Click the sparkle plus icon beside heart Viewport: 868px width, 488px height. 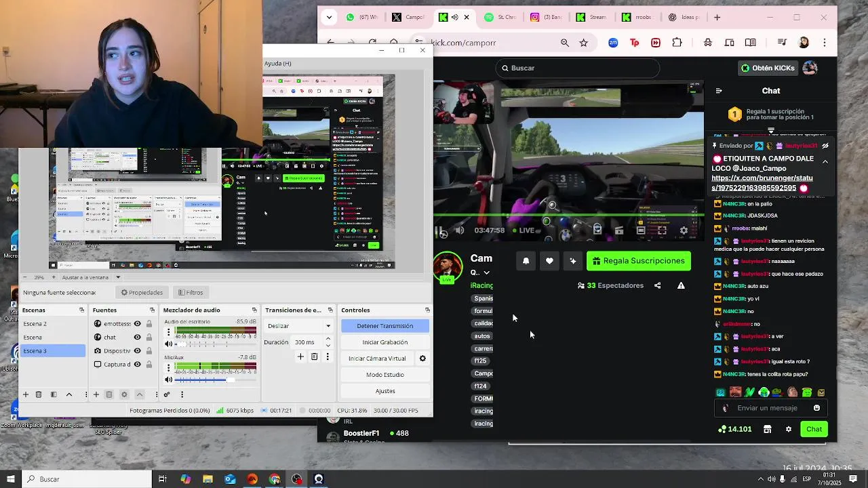tap(573, 261)
